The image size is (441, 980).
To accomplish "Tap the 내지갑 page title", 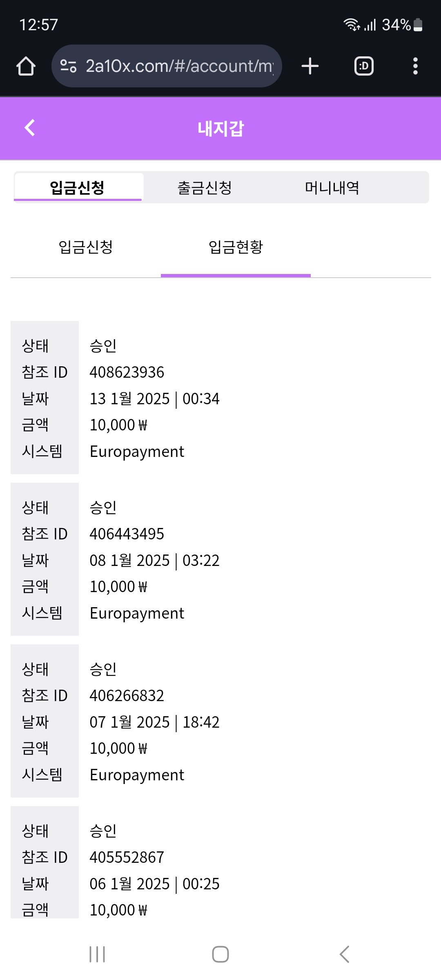I will coord(220,129).
